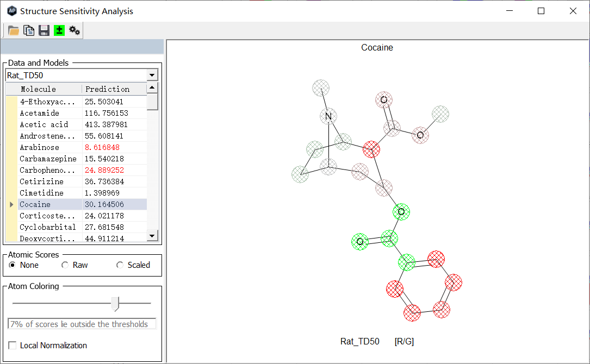This screenshot has width=590, height=364.
Task: Click the Atom Coloring threshold slider handle
Action: pyautogui.click(x=115, y=304)
